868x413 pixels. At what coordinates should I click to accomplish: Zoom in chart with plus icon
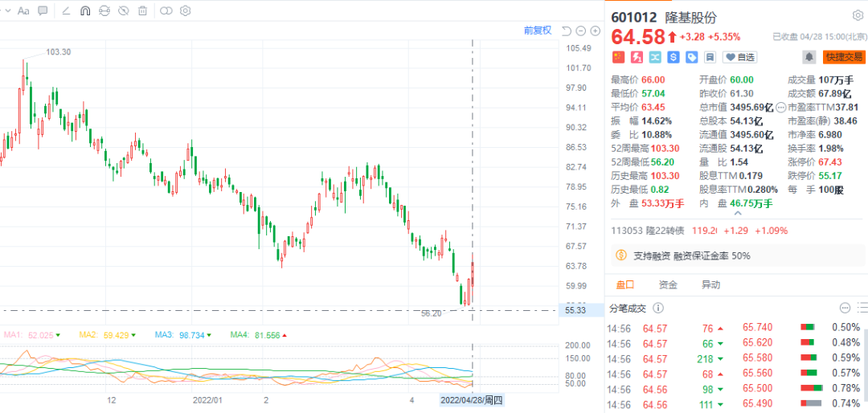click(x=595, y=31)
